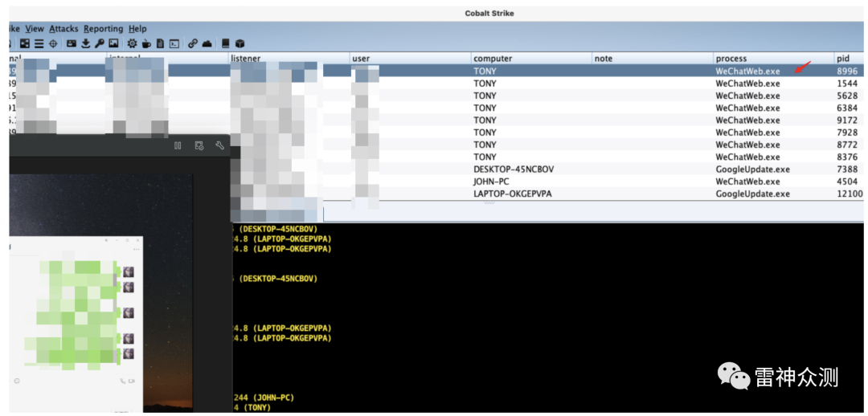
Task: Open the help book icon
Action: [x=225, y=43]
